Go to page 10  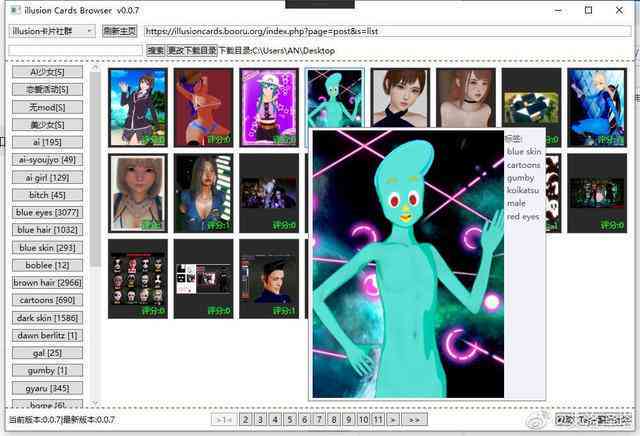click(363, 419)
